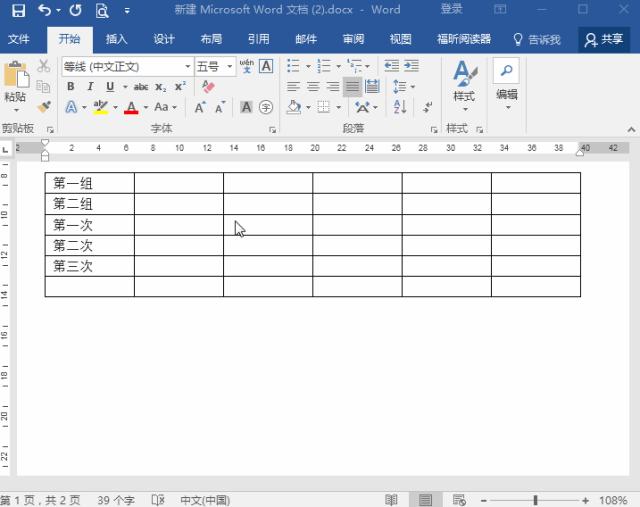
Task: Center align the text
Action: pyautogui.click(x=313, y=87)
